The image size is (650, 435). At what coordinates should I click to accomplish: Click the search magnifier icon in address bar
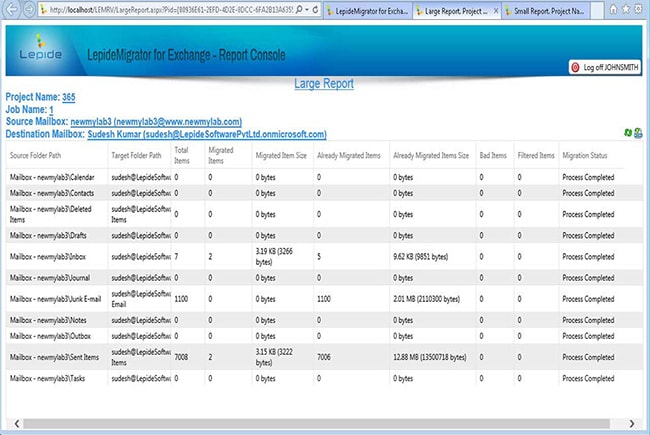click(x=299, y=10)
